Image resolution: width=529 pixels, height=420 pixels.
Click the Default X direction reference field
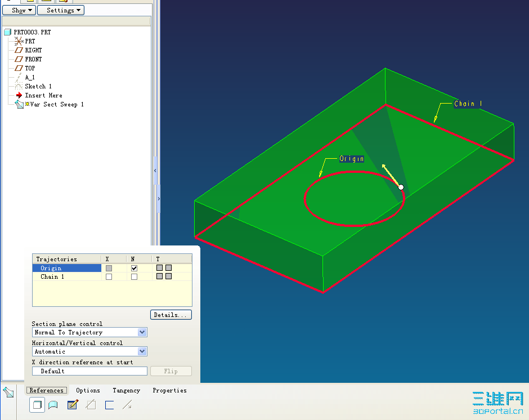pyautogui.click(x=89, y=371)
